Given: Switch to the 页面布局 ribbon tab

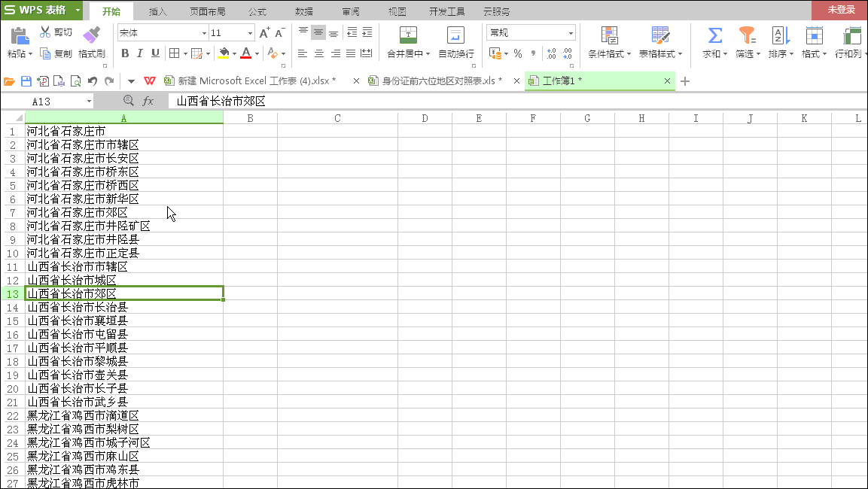Looking at the screenshot, I should pyautogui.click(x=207, y=11).
